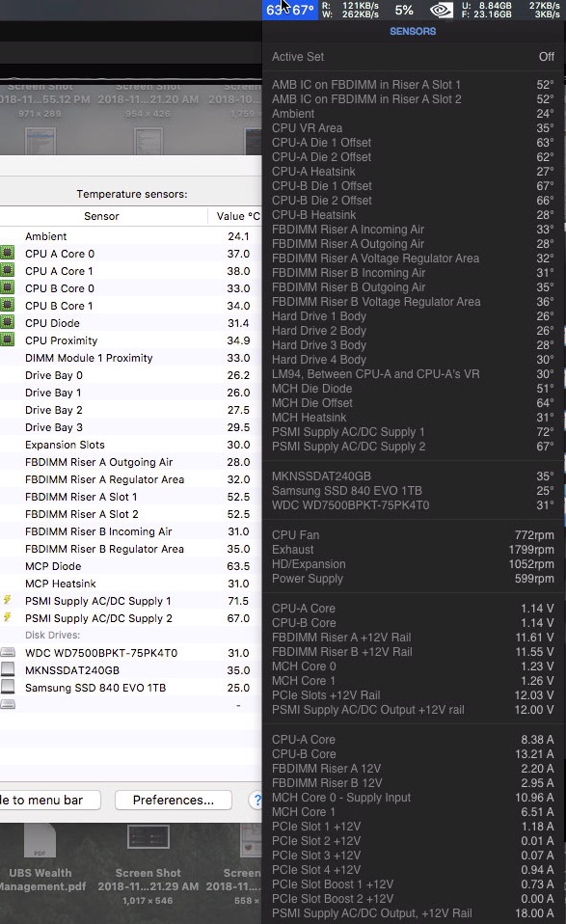
Task: Sort by the Sensor column header
Action: (x=101, y=216)
